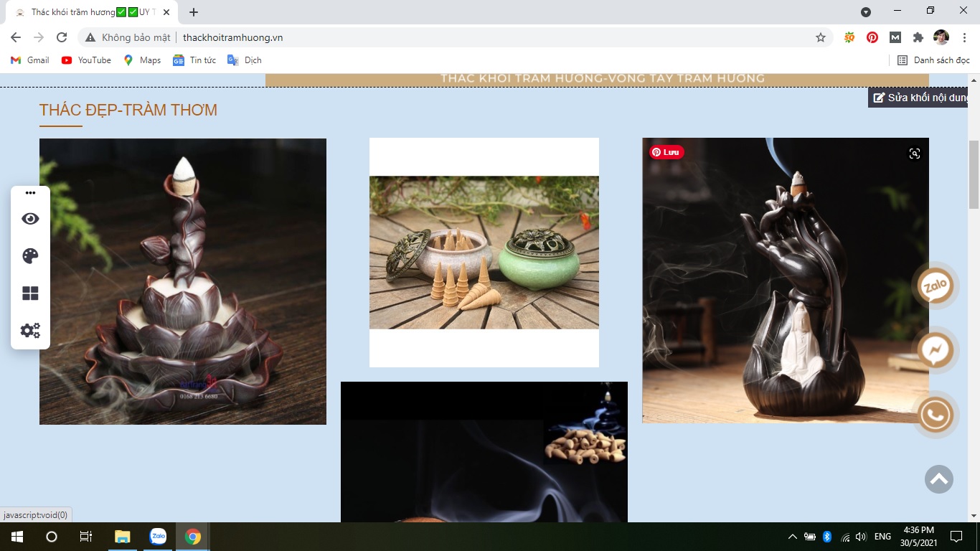Open the layout blocks grid tool
Screen dimensions: 980x551
tap(30, 293)
